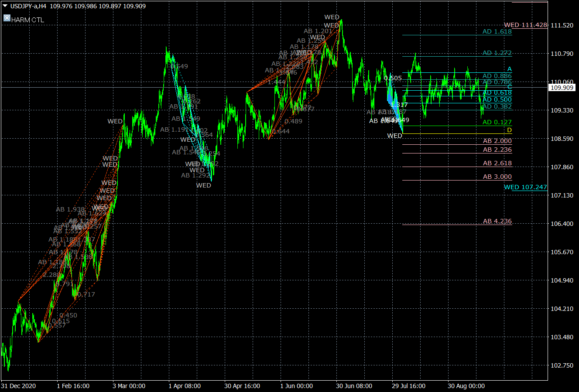Select the USDJPY-a,H4 chart title
579x392 pixels.
pos(28,6)
